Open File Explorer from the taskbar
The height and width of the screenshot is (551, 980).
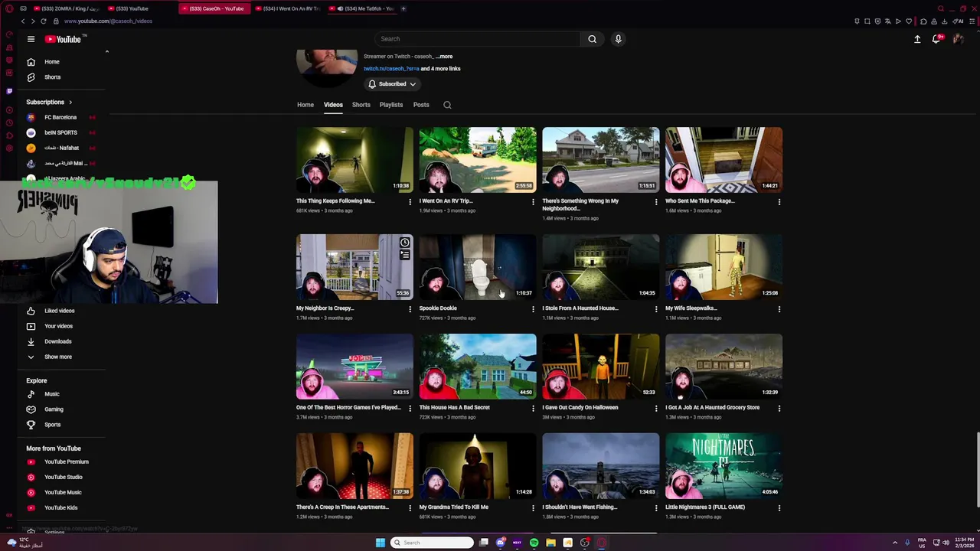(x=550, y=543)
